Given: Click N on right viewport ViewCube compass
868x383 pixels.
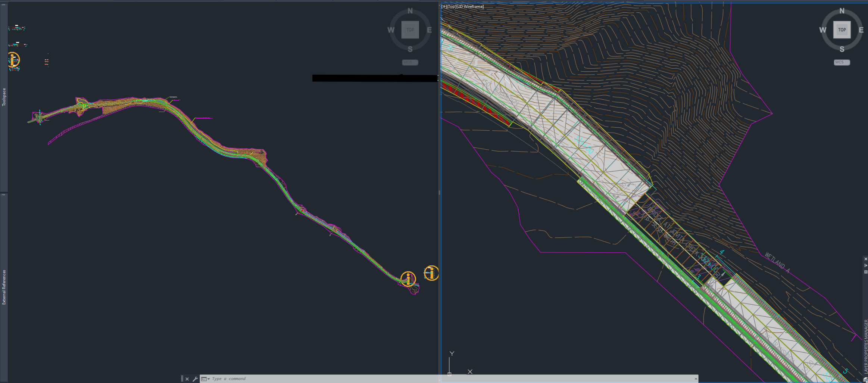Looking at the screenshot, I should pyautogui.click(x=842, y=11).
